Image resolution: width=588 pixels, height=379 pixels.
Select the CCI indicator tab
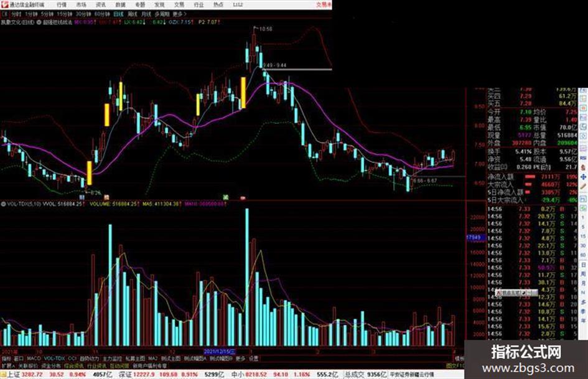pos(72,358)
